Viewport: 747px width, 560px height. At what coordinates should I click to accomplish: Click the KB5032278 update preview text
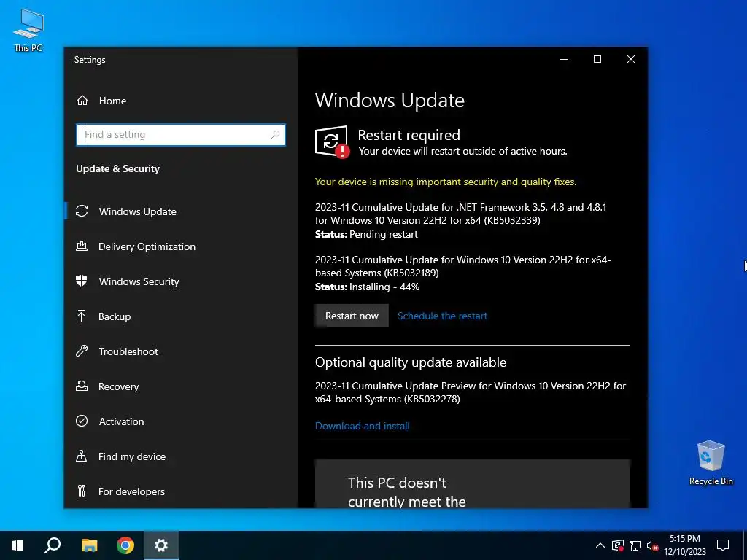[x=471, y=392]
